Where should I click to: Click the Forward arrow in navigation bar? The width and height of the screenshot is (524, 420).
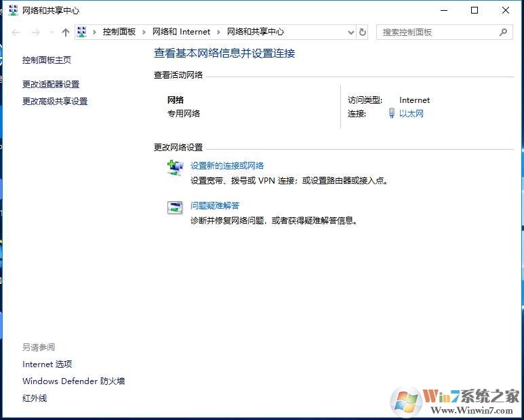pyautogui.click(x=35, y=33)
